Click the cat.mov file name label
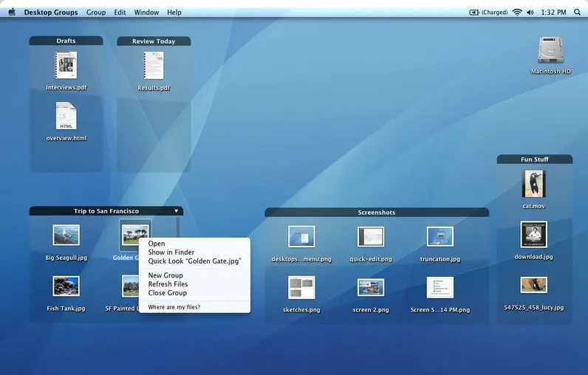588x375 pixels. pos(533,207)
